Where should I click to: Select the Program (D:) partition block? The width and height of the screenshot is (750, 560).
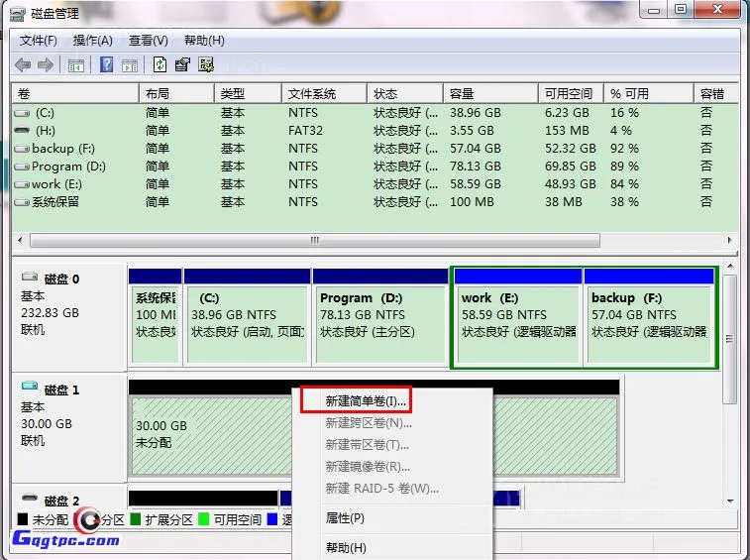[x=380, y=317]
